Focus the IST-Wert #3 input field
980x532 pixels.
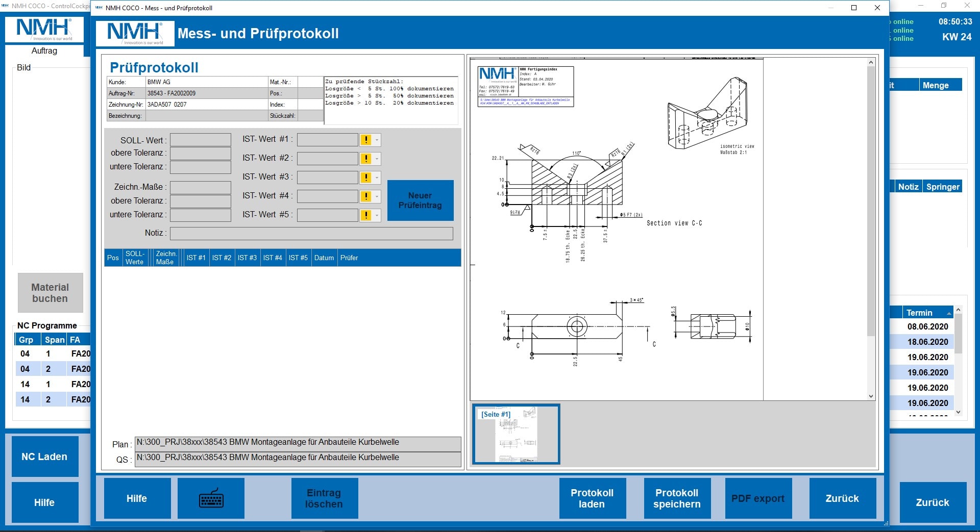[x=328, y=178]
